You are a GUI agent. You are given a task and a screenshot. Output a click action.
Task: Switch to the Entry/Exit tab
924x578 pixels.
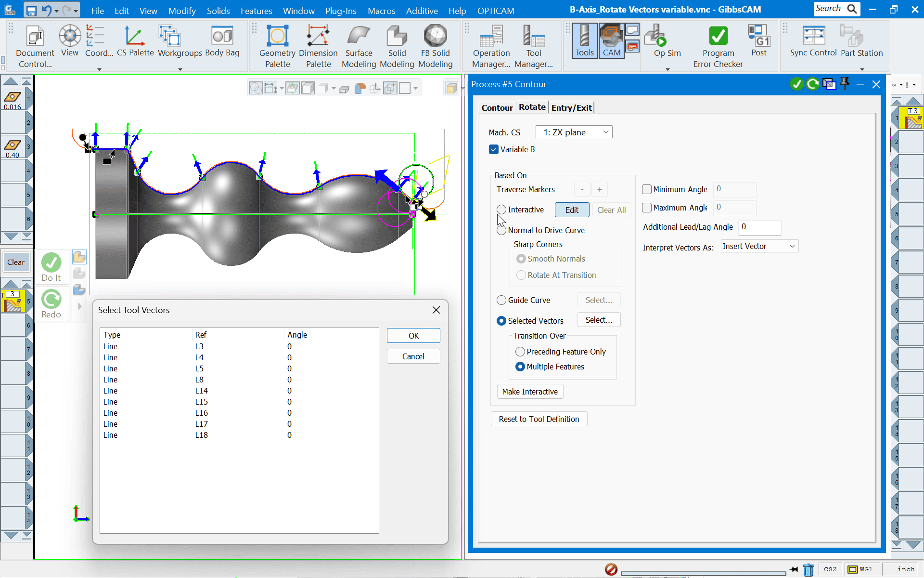pos(571,107)
